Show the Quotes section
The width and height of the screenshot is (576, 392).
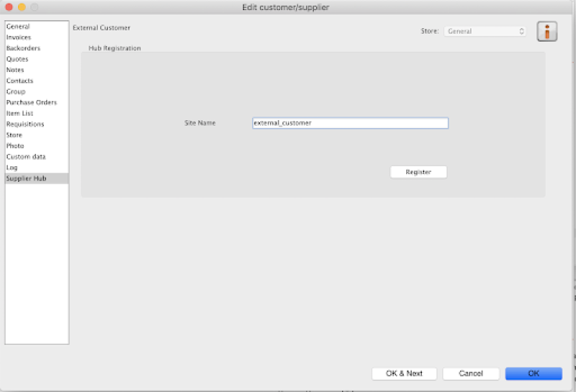pos(17,59)
